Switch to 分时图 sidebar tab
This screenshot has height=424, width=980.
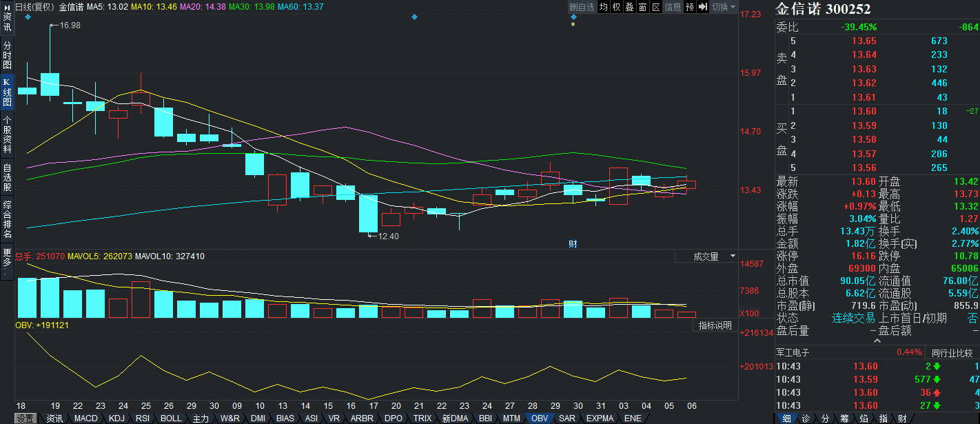tap(7, 54)
